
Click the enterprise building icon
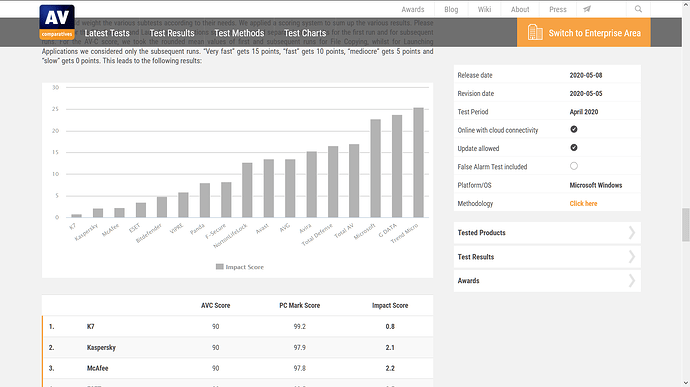coord(535,33)
